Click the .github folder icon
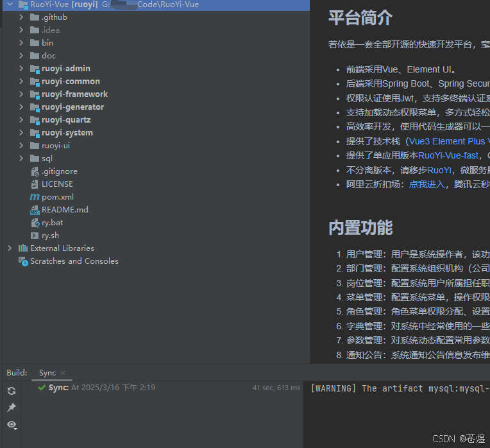The image size is (490, 448). coord(35,17)
